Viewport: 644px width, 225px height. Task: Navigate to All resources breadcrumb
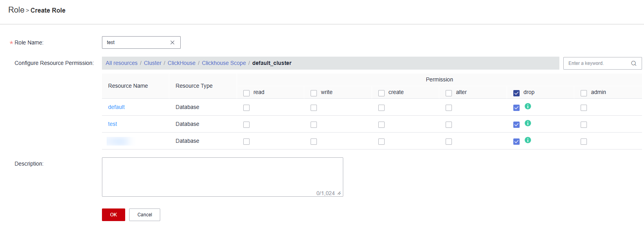tap(122, 63)
